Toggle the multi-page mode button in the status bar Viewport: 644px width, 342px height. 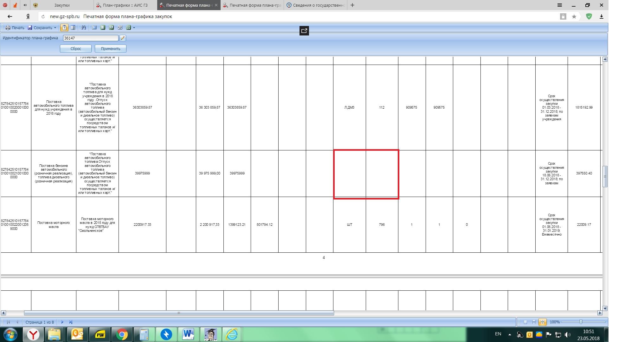542,322
